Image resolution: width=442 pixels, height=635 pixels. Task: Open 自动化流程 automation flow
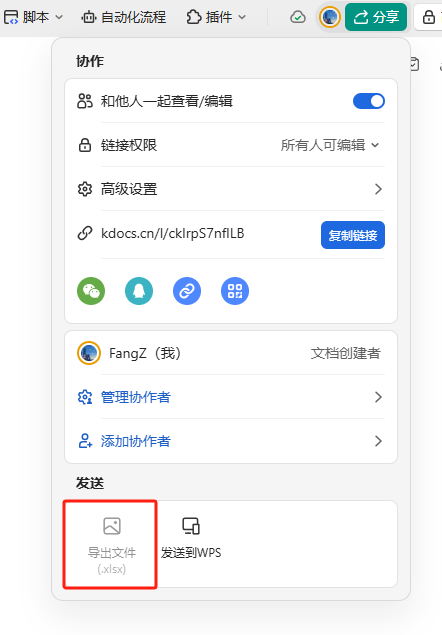click(124, 17)
